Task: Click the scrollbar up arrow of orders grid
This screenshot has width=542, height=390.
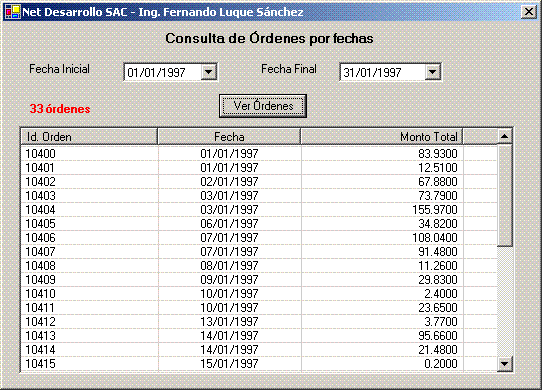Action: (x=504, y=136)
